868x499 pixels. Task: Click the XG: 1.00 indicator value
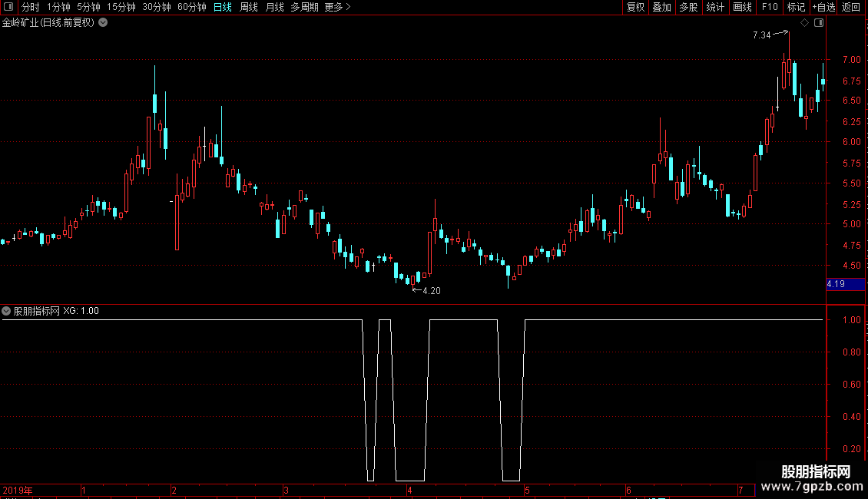[x=81, y=311]
